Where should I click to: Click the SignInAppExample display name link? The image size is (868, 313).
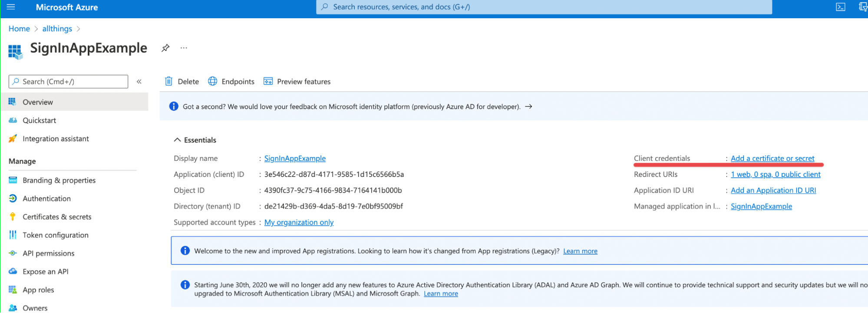click(x=295, y=158)
